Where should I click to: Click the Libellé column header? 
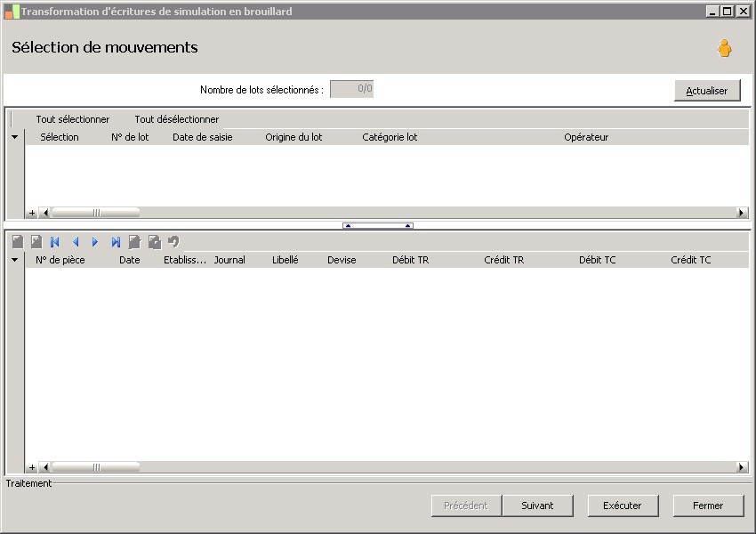point(285,260)
